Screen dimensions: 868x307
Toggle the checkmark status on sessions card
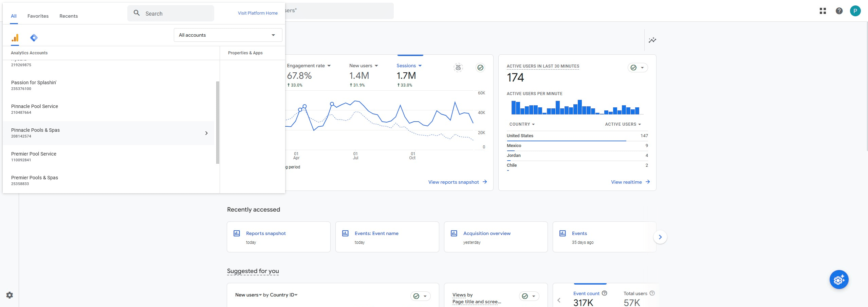480,68
